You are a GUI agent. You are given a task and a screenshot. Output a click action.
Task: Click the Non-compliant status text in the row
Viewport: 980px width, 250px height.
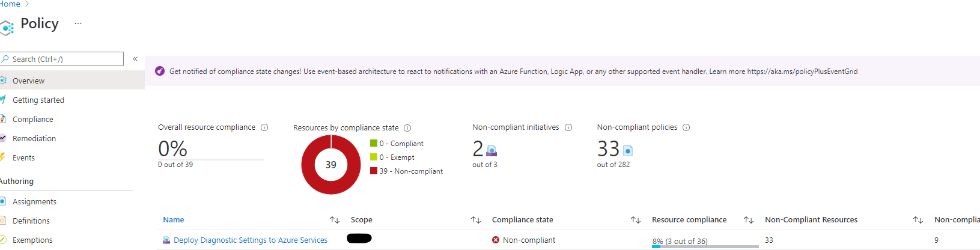pyautogui.click(x=529, y=240)
